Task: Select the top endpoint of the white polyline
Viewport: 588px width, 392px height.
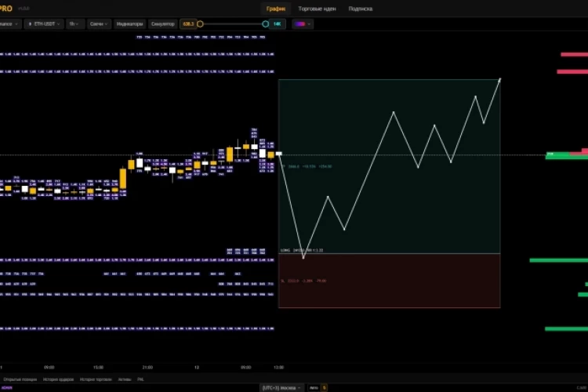Action: (x=499, y=79)
